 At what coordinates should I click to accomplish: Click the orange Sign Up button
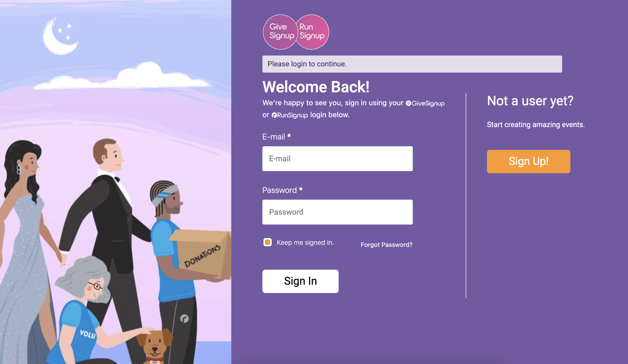(528, 161)
